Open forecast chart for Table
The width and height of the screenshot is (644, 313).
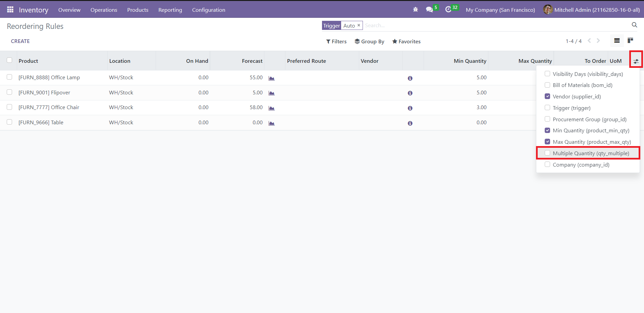[272, 123]
